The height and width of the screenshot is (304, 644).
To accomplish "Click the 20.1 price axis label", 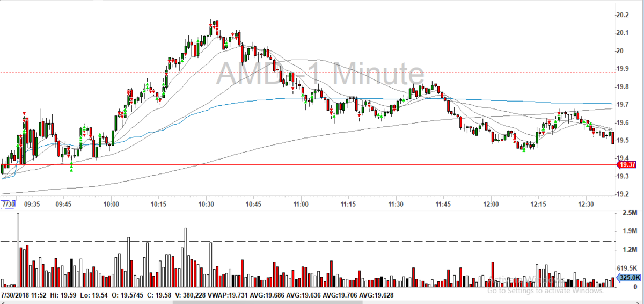I will coord(624,33).
